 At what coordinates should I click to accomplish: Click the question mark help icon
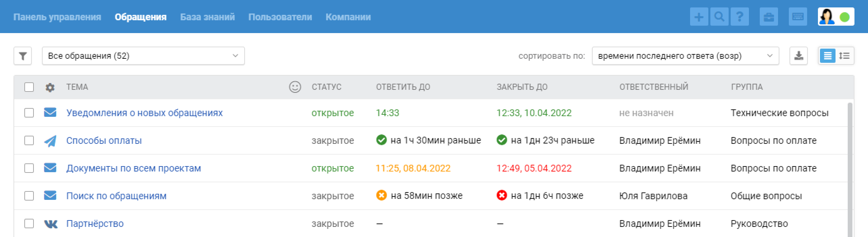tap(740, 17)
